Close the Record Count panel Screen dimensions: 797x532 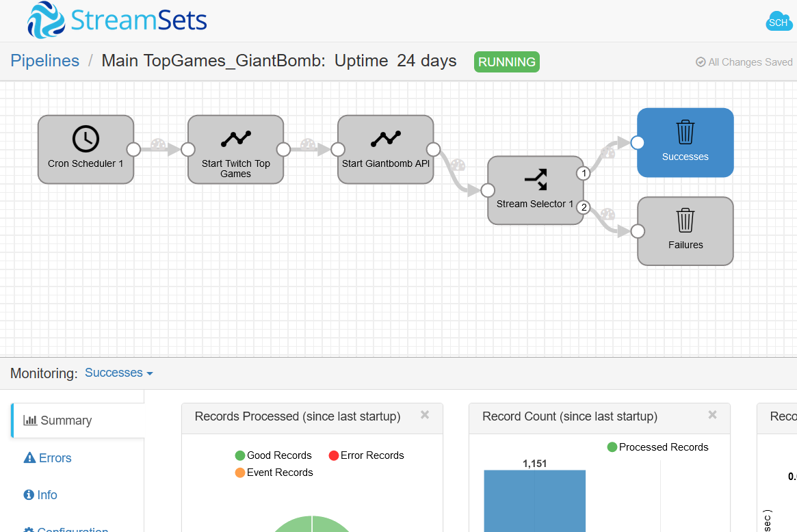pos(713,415)
